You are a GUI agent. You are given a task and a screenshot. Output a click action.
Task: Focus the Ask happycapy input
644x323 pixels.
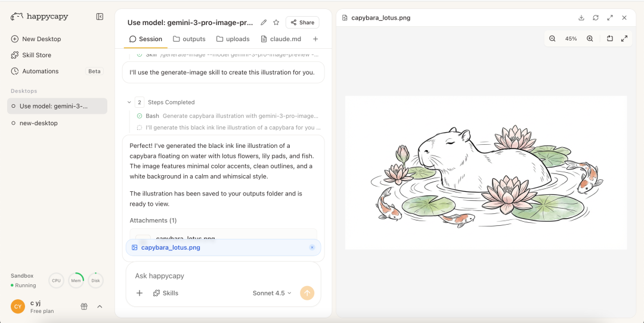coord(223,276)
